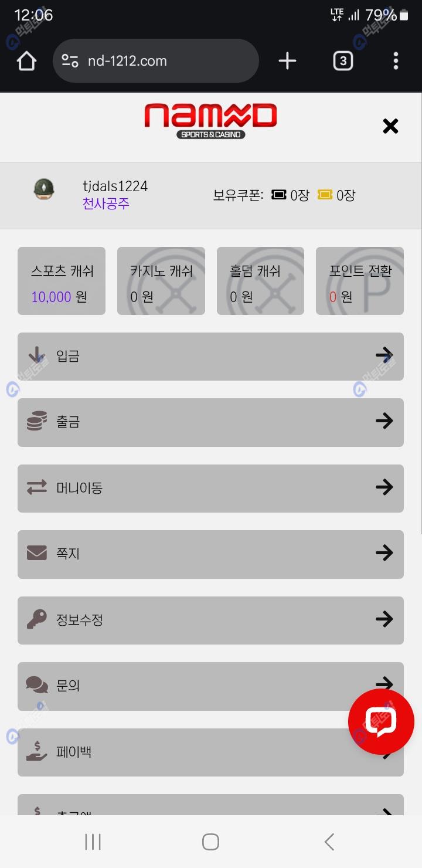Open the 입금 deposit menu item
This screenshot has height=868, width=422.
click(210, 356)
